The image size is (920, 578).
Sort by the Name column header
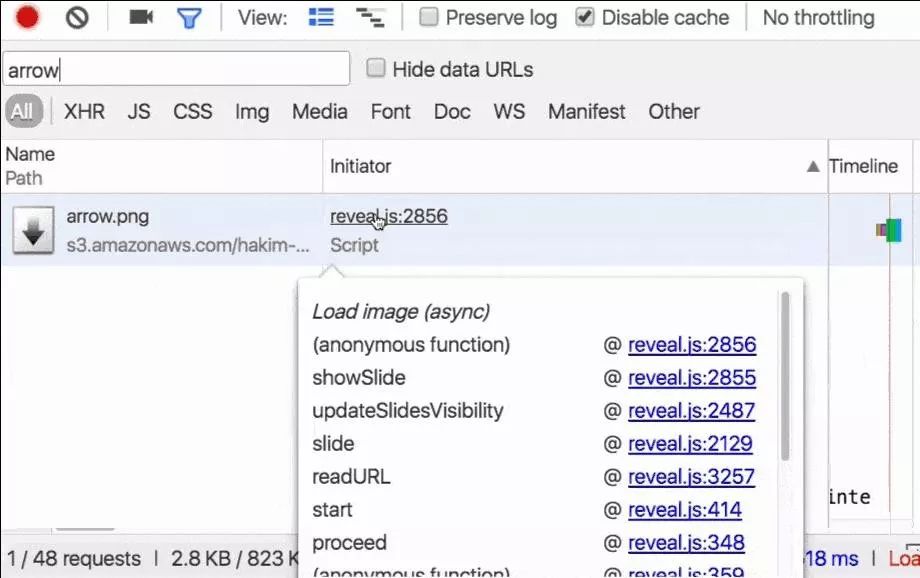(30, 154)
